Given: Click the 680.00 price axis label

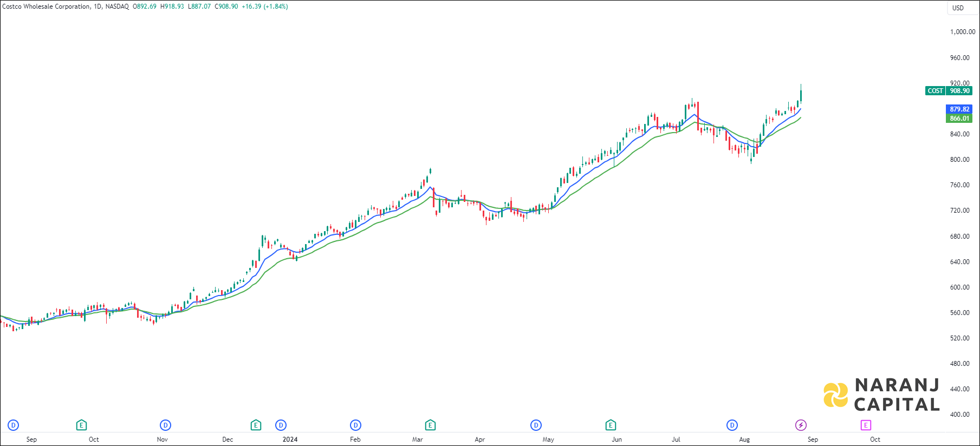Looking at the screenshot, I should point(960,237).
